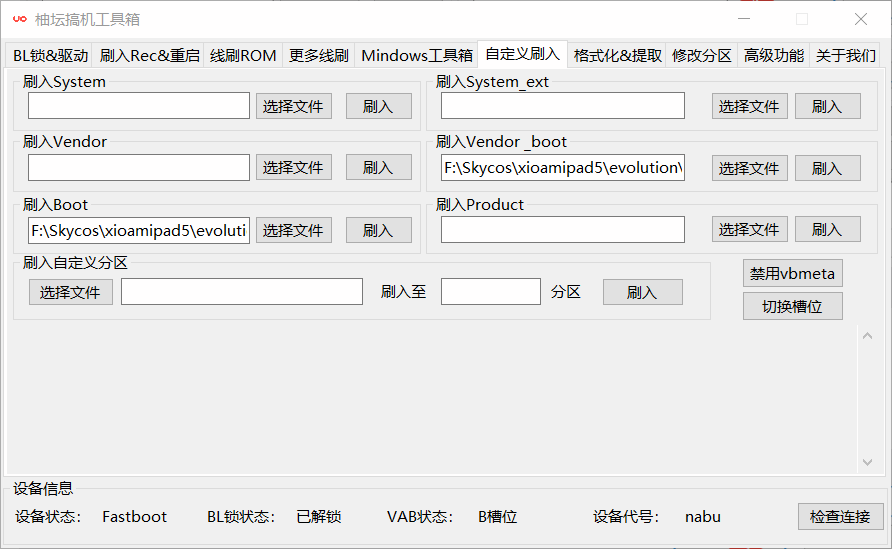
Task: Open the 格式化&提取 tab
Action: [x=617, y=55]
